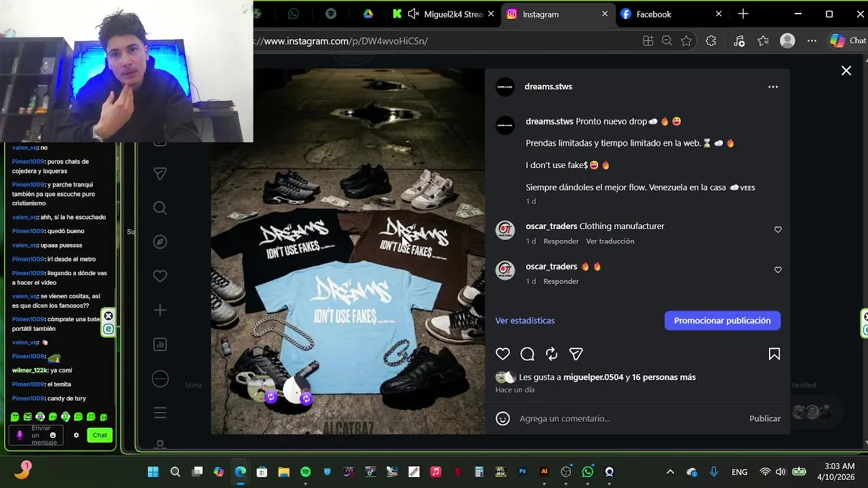Open Illustrator from the taskbar
The height and width of the screenshot is (488, 868).
544,472
